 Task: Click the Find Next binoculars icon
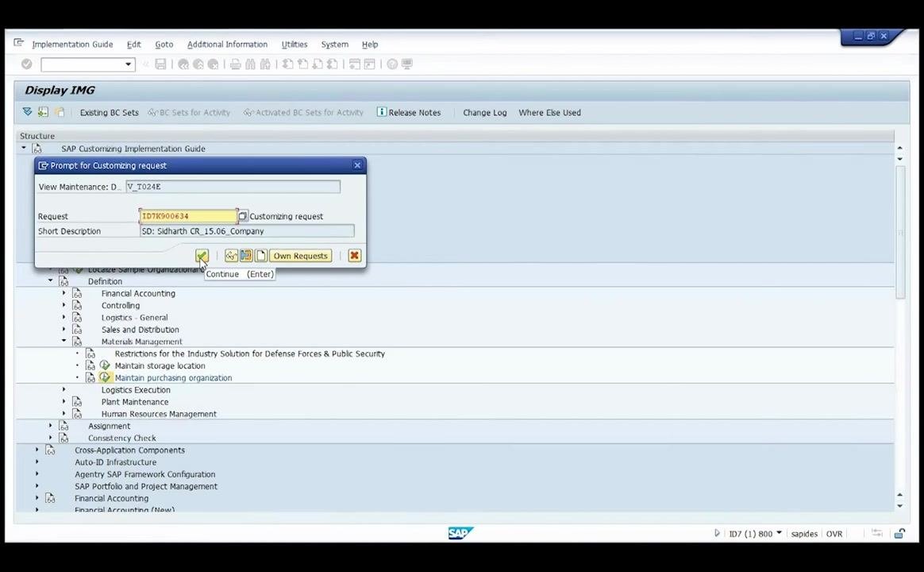point(265,64)
